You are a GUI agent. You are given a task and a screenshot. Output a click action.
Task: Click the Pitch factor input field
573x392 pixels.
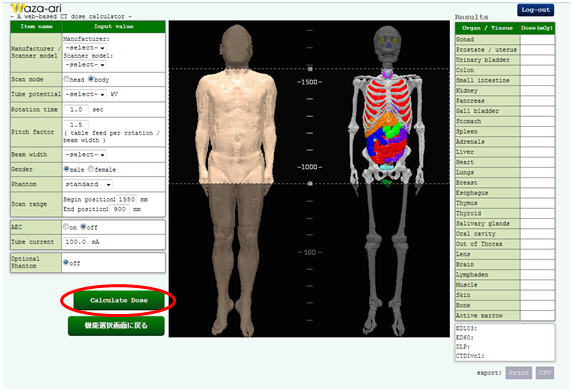(x=76, y=125)
